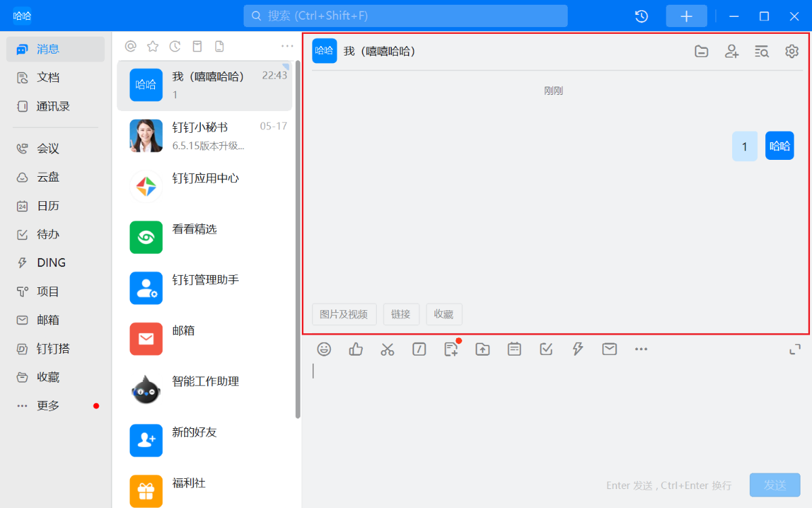The image size is (812, 508).
Task: Expand 更多 more options in sidebar
Action: click(55, 406)
